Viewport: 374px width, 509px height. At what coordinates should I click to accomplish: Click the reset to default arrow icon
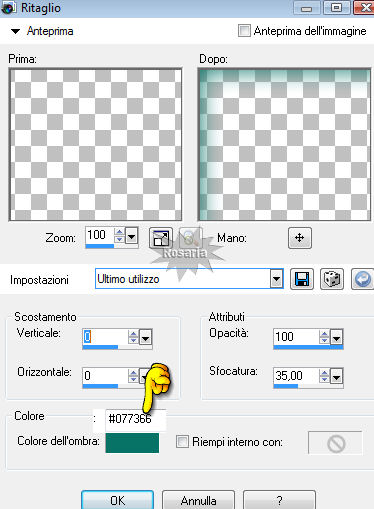362,279
